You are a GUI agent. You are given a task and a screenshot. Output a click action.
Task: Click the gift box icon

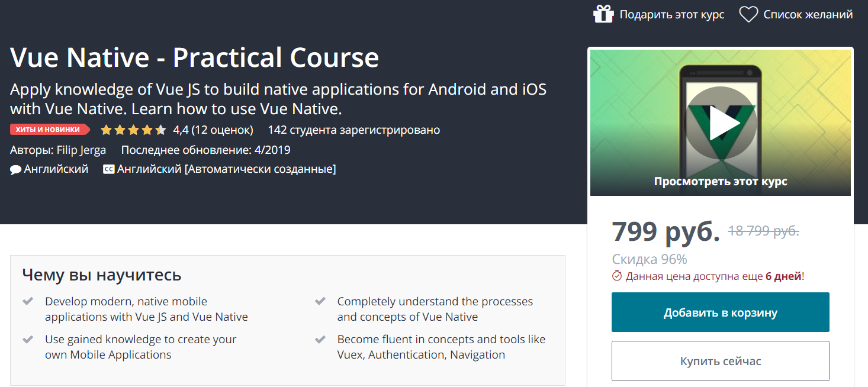603,14
